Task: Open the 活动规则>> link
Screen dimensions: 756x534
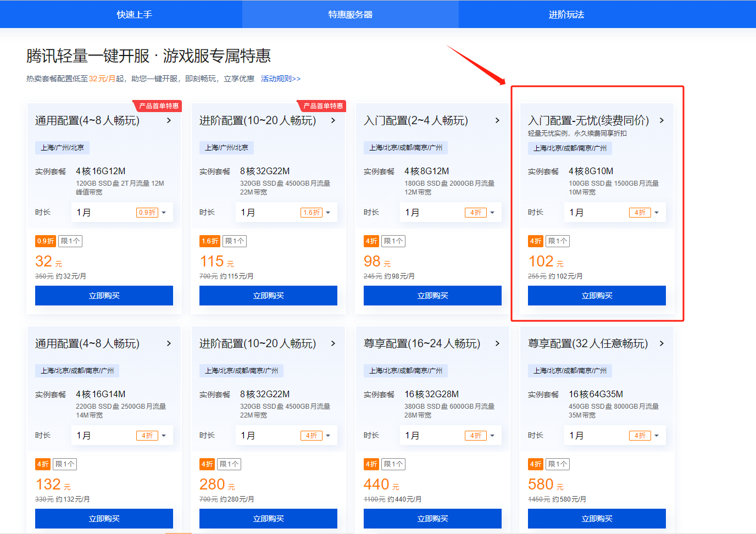Action: pos(281,79)
